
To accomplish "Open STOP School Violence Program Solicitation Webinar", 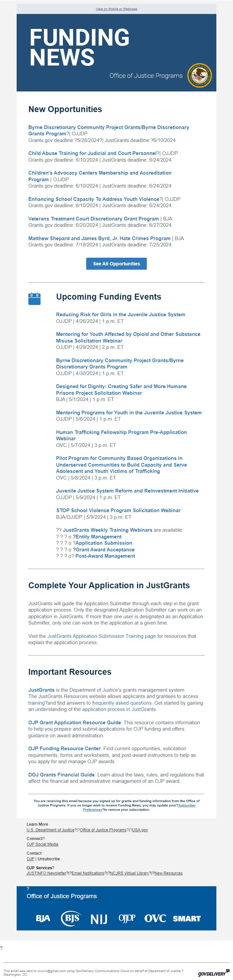I will 118,510.
